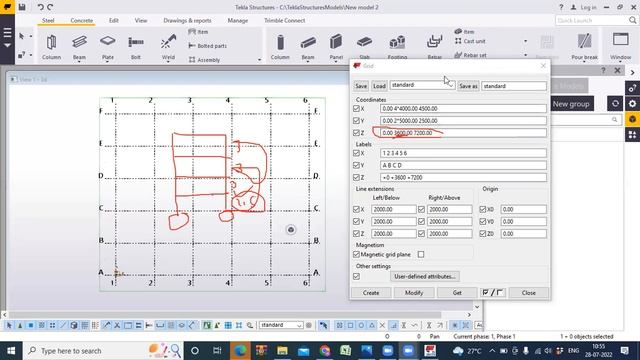The height and width of the screenshot is (360, 640).
Task: Open the Trimble Connect tab
Action: (284, 20)
